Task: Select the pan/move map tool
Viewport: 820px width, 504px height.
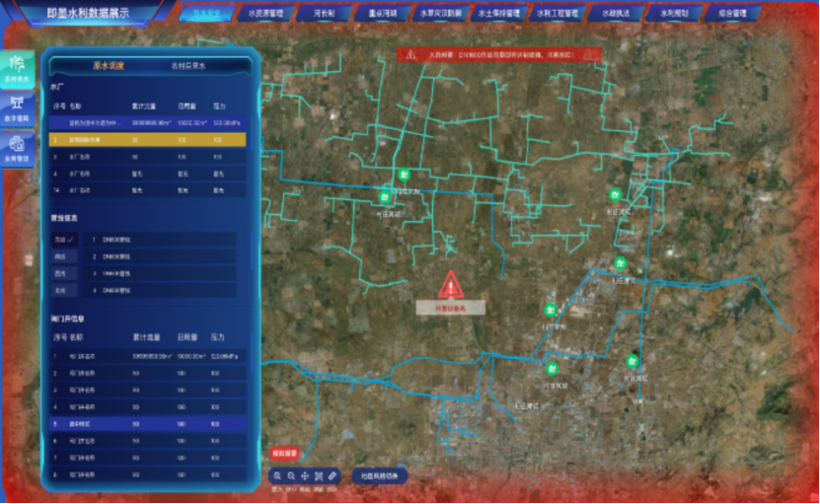Action: [305, 475]
